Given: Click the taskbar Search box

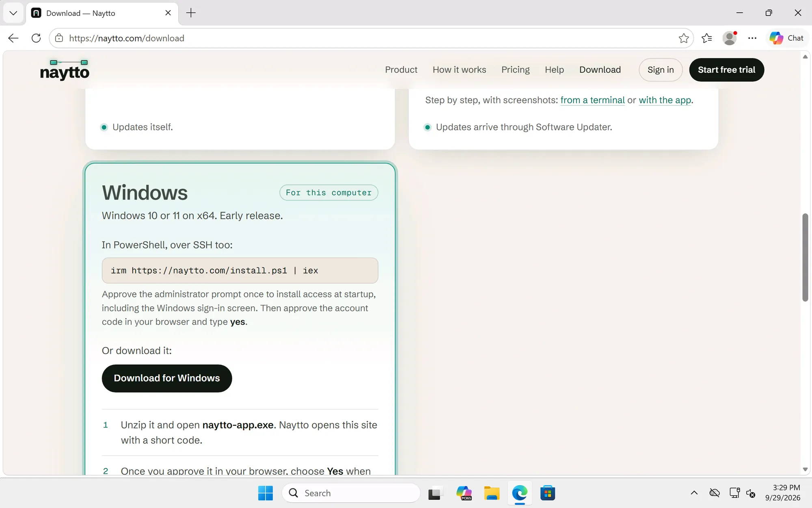Looking at the screenshot, I should tap(351, 493).
